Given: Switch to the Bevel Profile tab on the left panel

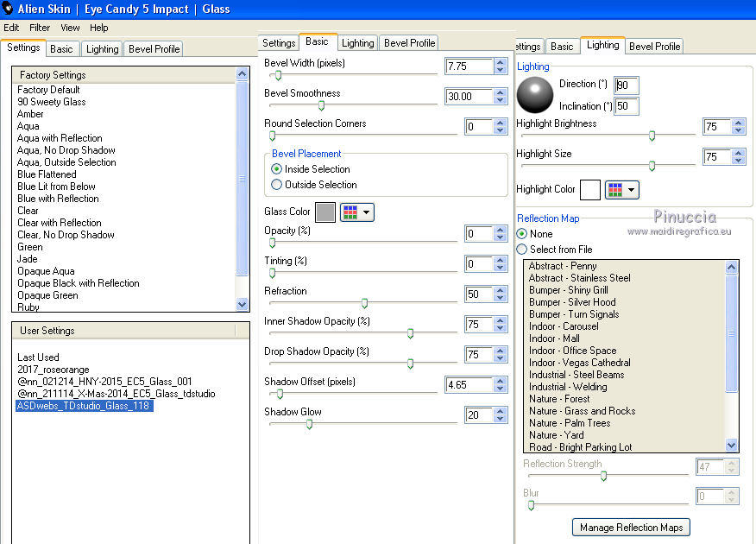Looking at the screenshot, I should (154, 49).
